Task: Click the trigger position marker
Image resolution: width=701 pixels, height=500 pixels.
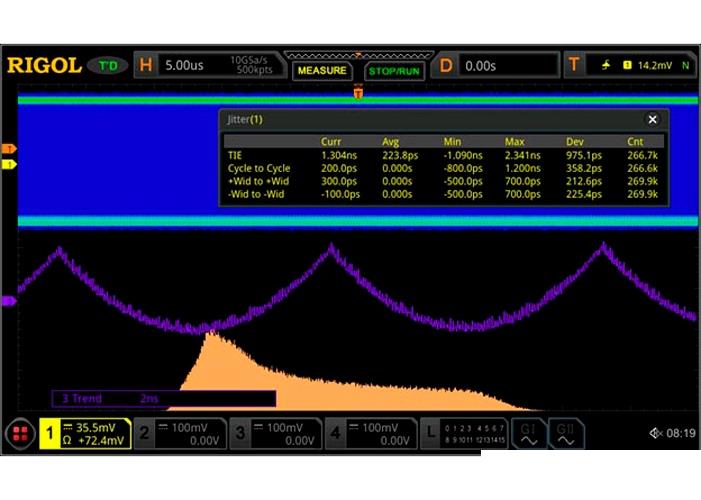Action: pos(358,92)
